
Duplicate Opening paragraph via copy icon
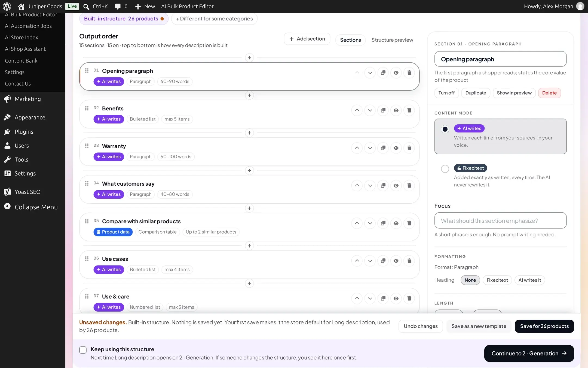pyautogui.click(x=383, y=73)
